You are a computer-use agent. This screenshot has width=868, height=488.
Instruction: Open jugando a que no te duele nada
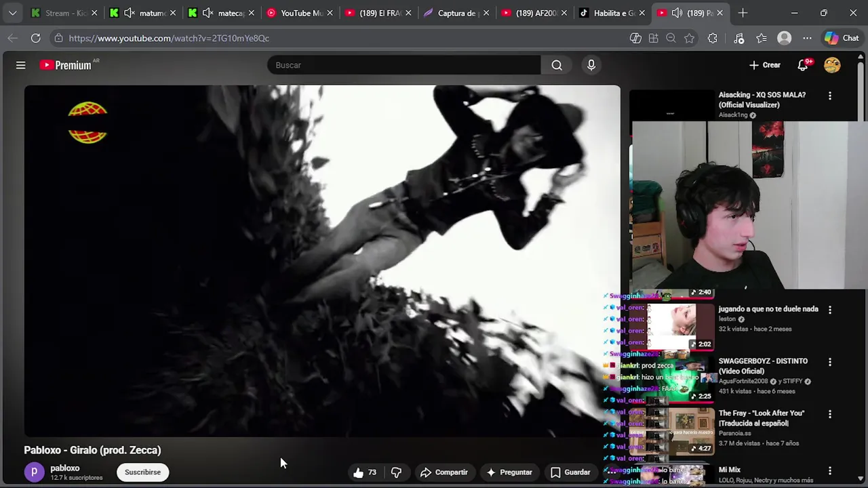[768, 309]
